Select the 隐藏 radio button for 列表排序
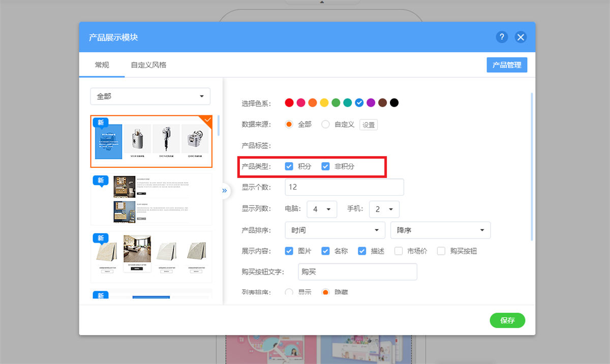This screenshot has width=610, height=364. [x=326, y=292]
